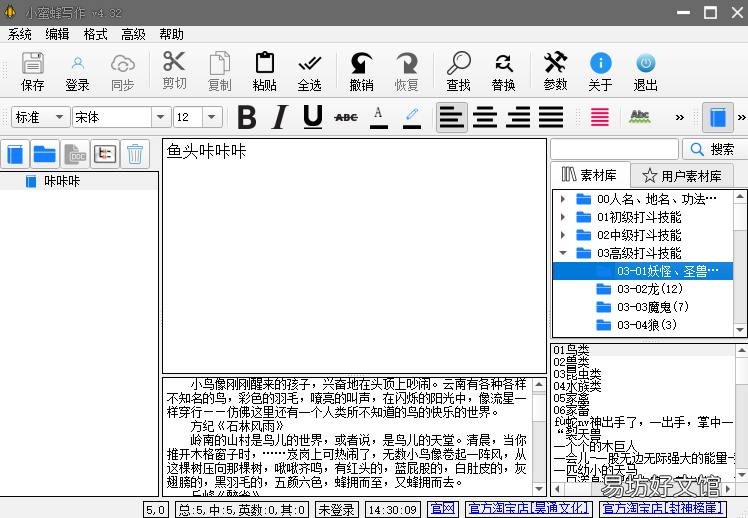Toggle bold formatting
This screenshot has height=518, width=748.
247,117
